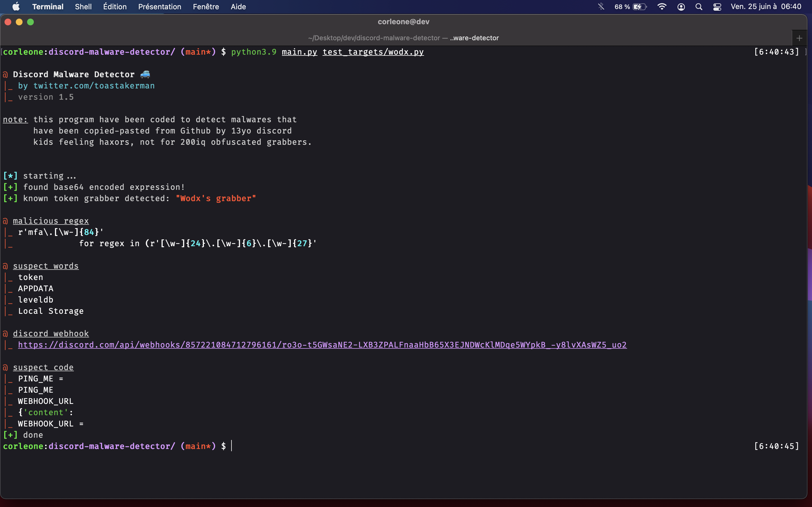Image resolution: width=812 pixels, height=507 pixels.
Task: Open the Fenêtre menu
Action: [206, 7]
